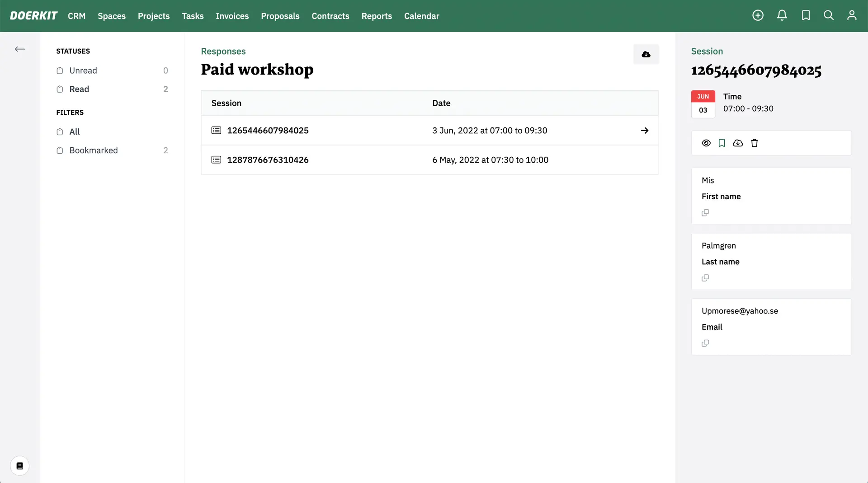Copy the Last name value Palmgren
Viewport: 868px width, 483px height.
tap(705, 278)
